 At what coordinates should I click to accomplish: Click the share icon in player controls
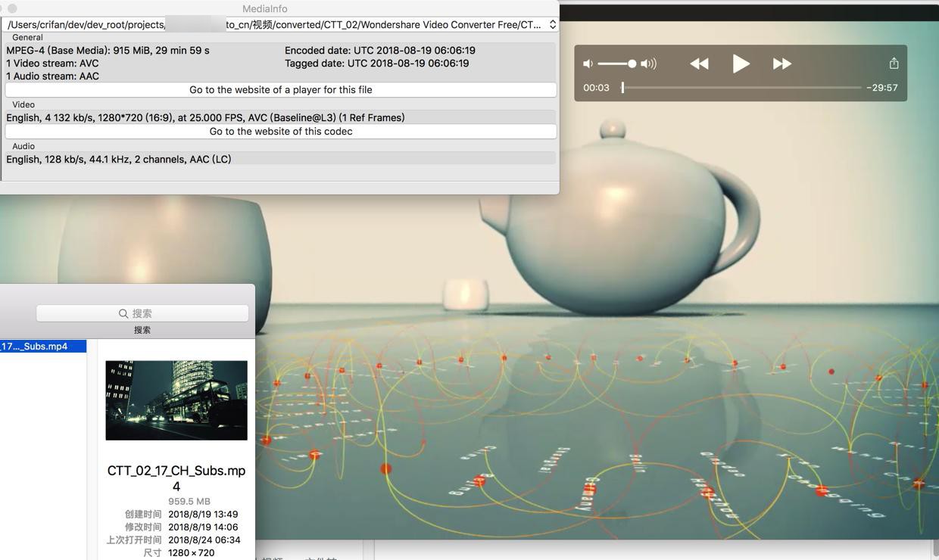click(x=894, y=64)
